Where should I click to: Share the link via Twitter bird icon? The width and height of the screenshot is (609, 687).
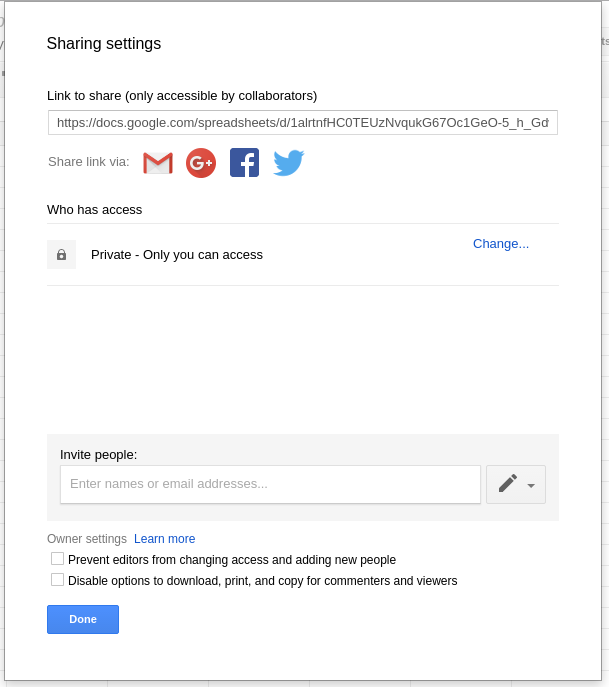288,163
